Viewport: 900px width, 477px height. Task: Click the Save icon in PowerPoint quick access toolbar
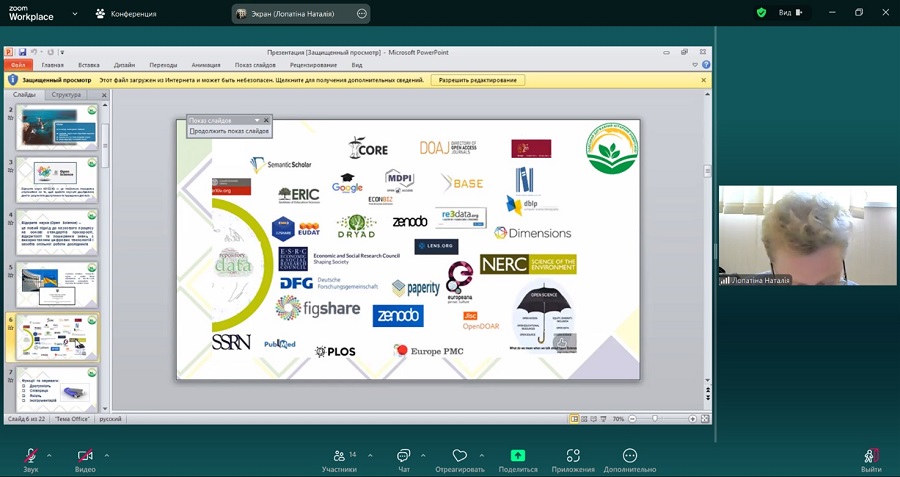pos(22,52)
